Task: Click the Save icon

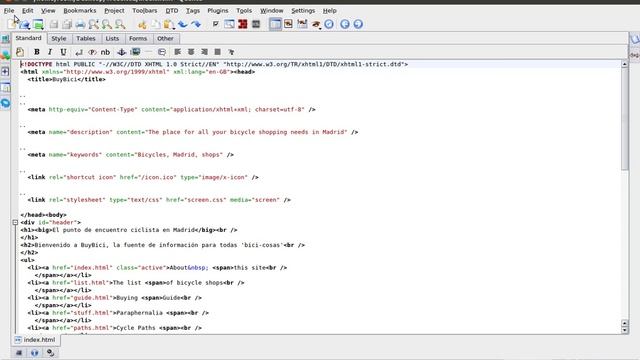Action: 54,24
